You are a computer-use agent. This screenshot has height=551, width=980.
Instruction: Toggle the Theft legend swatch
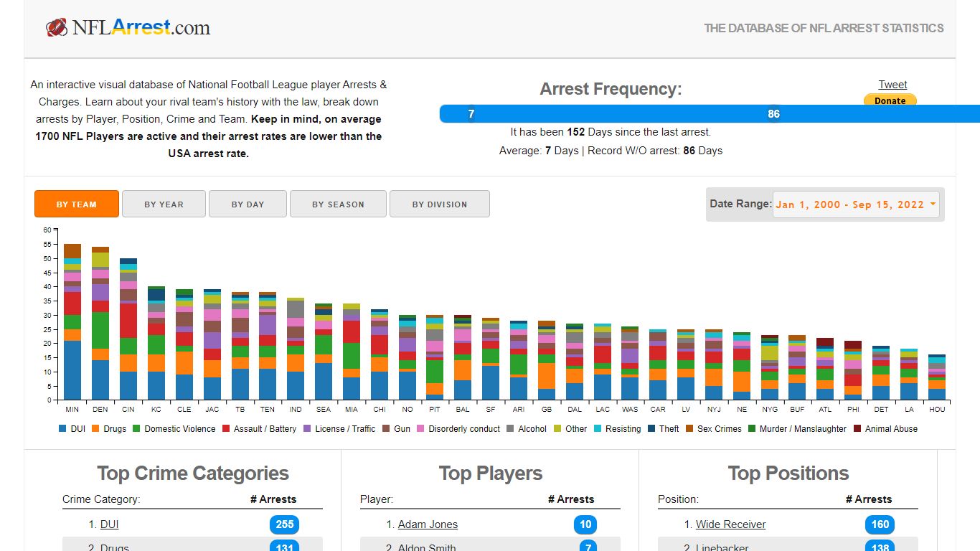651,428
